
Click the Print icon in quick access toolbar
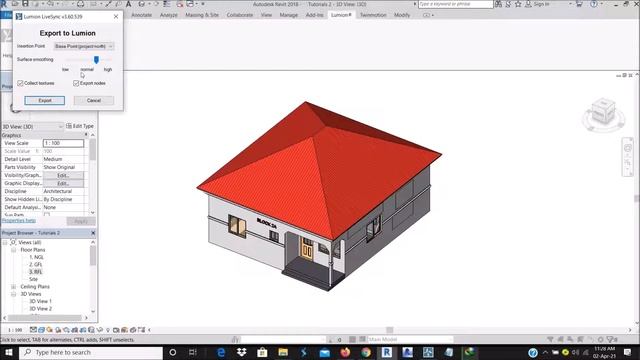coord(80,4)
